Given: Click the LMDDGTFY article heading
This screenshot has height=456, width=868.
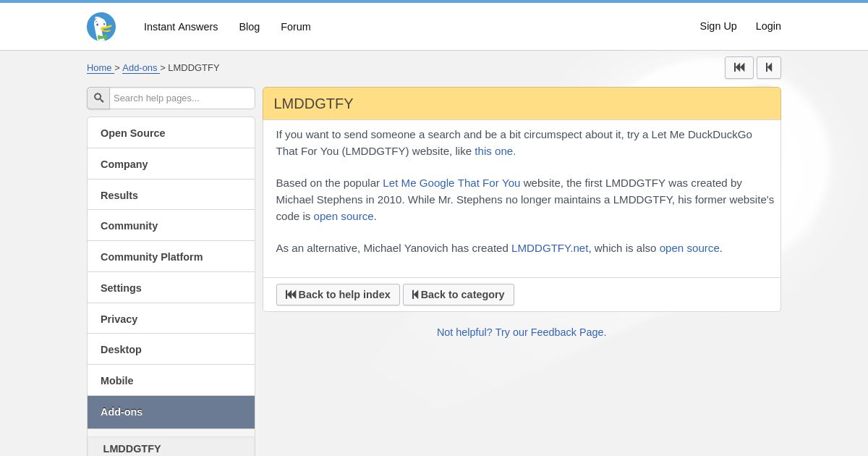Looking at the screenshot, I should tap(313, 104).
